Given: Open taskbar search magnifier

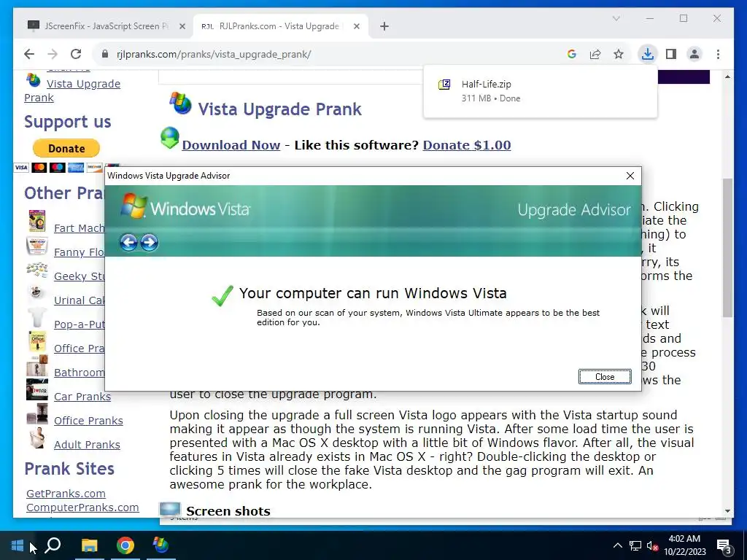Looking at the screenshot, I should [x=53, y=545].
